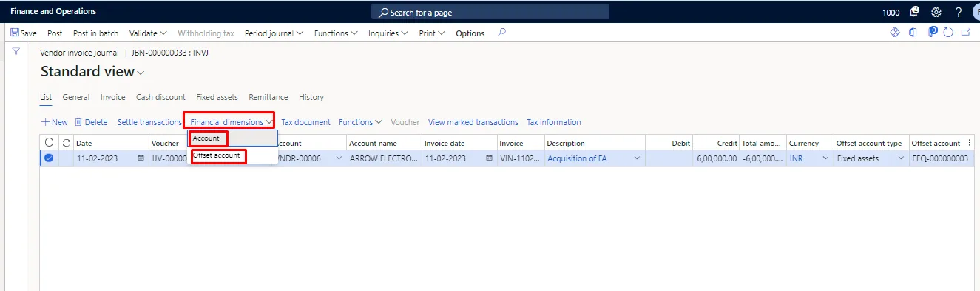Switch to the History tab
The image size is (980, 291).
point(311,97)
